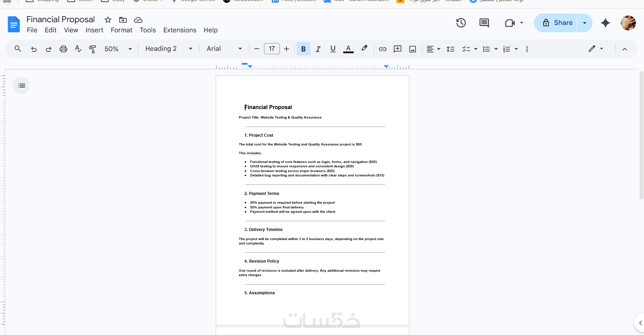Add a comment from toolbar
This screenshot has height=335, width=644.
tap(398, 49)
